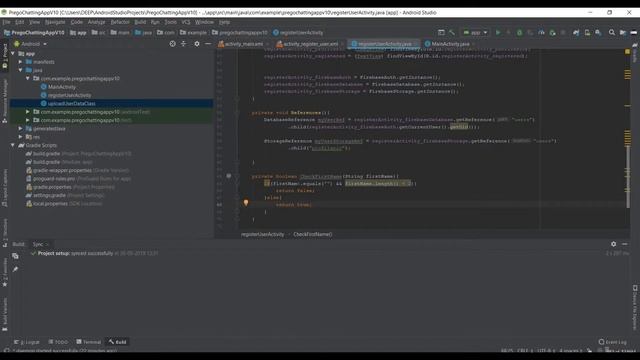This screenshot has height=360, width=640.
Task: Open the Navigate menu
Action: (x=55, y=22)
